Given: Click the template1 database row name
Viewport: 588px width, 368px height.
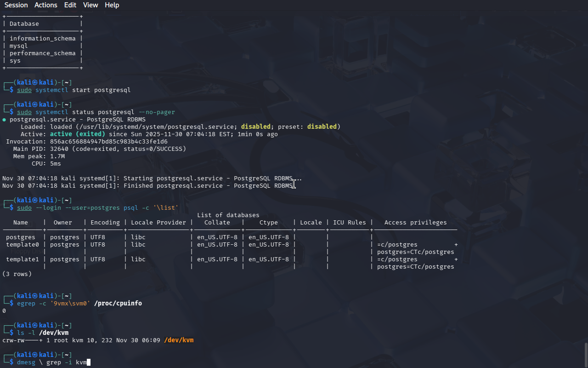Looking at the screenshot, I should tap(23, 259).
